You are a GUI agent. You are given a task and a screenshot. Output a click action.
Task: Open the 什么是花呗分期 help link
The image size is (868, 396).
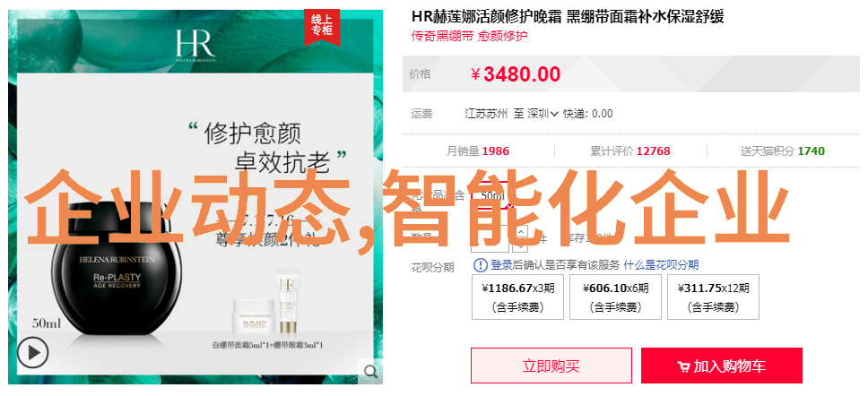(661, 265)
